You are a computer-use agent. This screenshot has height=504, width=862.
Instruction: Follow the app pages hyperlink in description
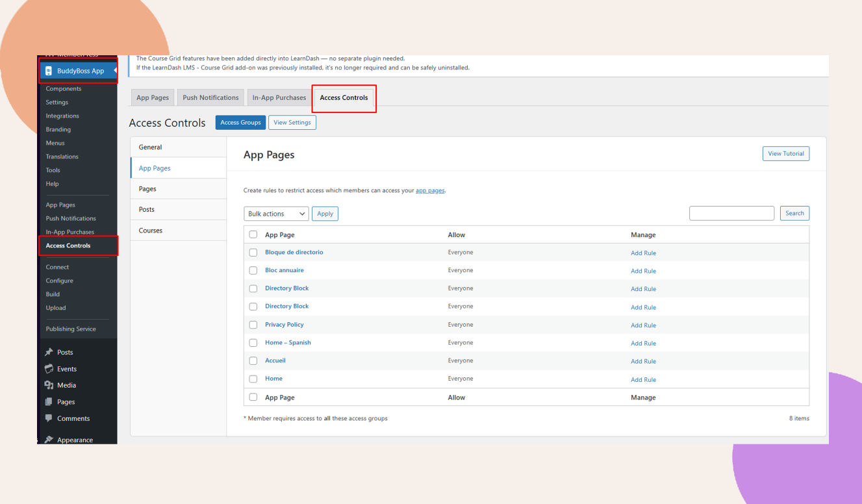click(430, 190)
